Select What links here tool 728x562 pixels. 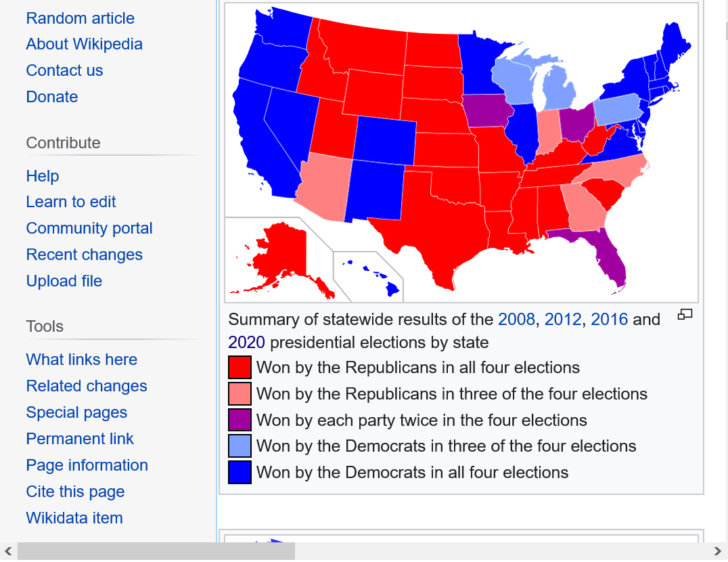pyautogui.click(x=81, y=360)
